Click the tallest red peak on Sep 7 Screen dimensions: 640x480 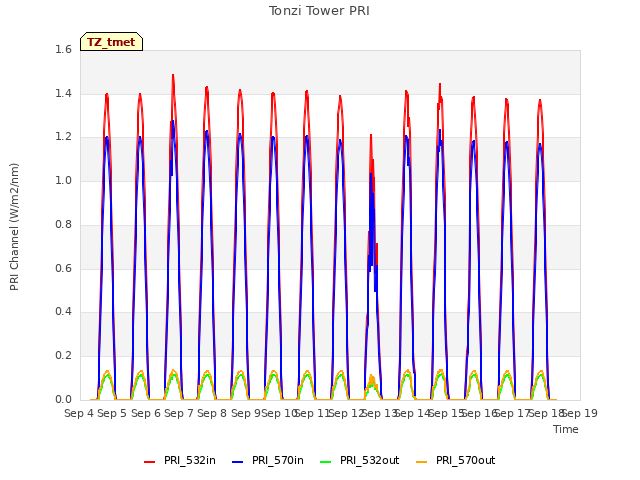173,76
